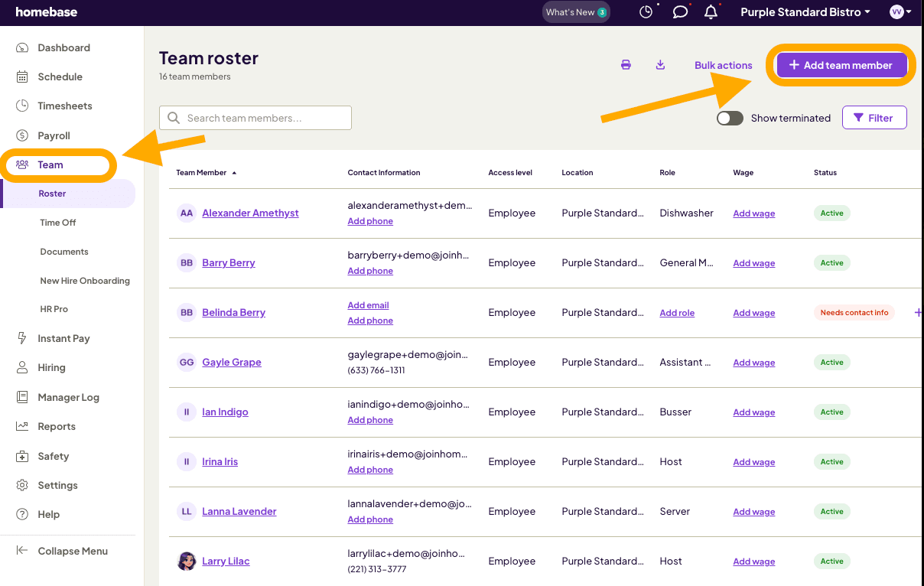The height and width of the screenshot is (586, 924).
Task: Collapse the sidebar menu
Action: coord(62,551)
